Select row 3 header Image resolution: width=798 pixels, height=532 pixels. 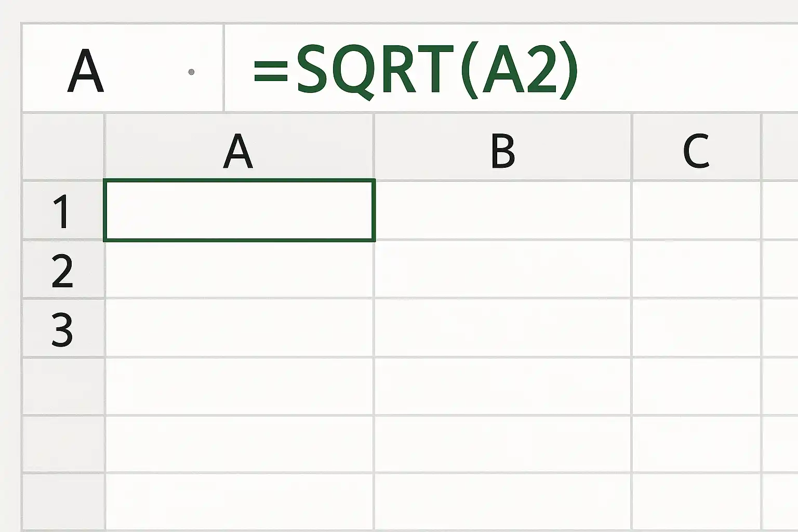(63, 328)
